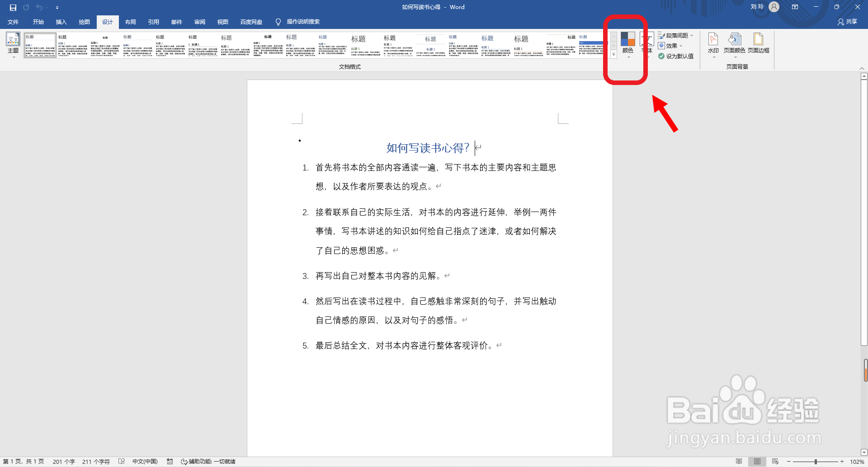Open the 段落间距 (Paragraph Spacing) options
Viewport: 868px width, 467px height.
(x=676, y=34)
